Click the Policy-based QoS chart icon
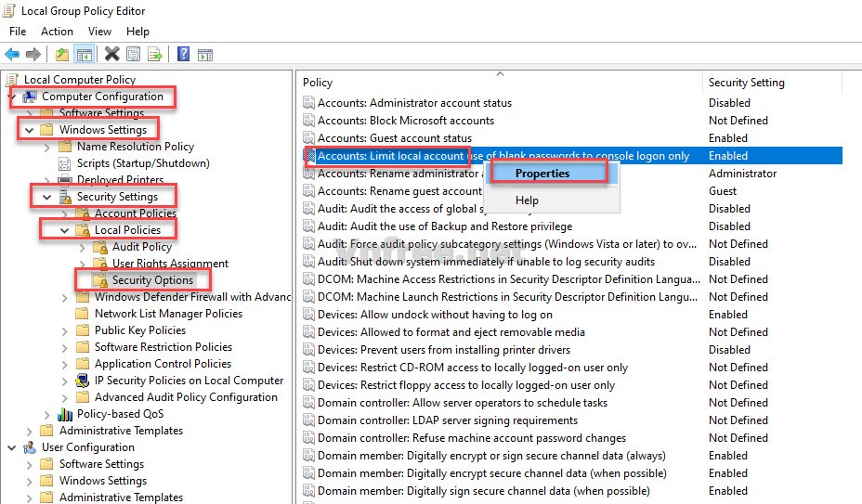Image resolution: width=862 pixels, height=504 pixels. (x=65, y=414)
